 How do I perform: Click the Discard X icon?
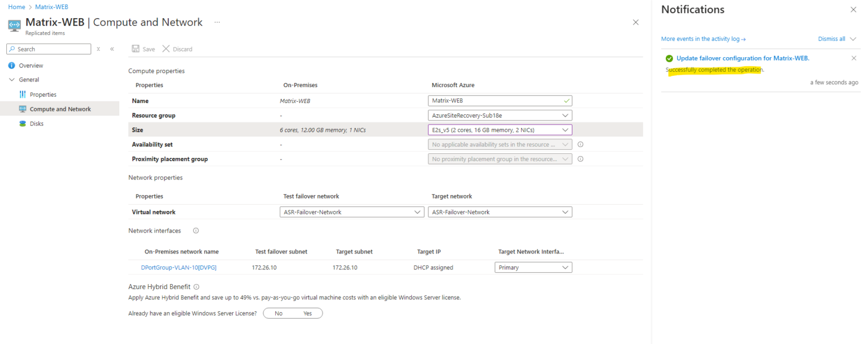coord(166,49)
